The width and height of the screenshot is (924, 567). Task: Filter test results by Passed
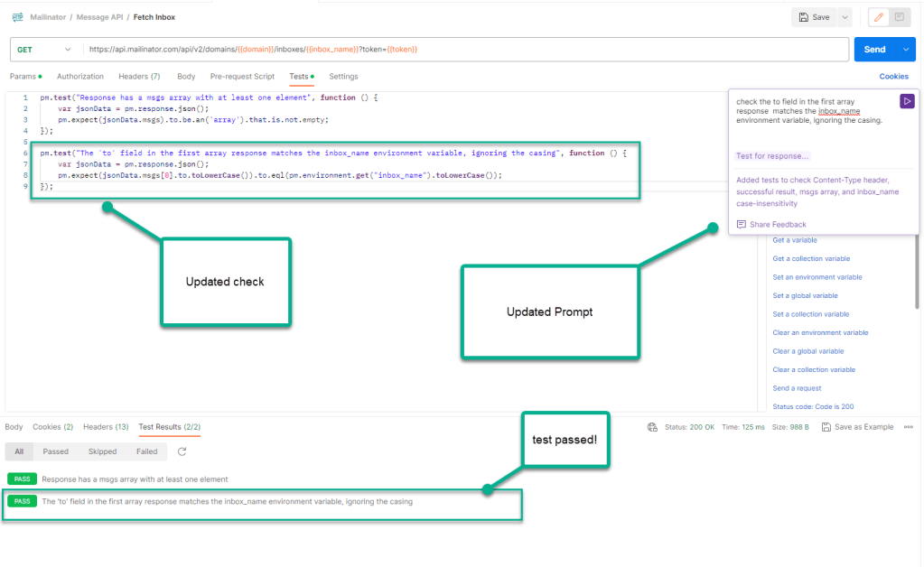coord(55,451)
